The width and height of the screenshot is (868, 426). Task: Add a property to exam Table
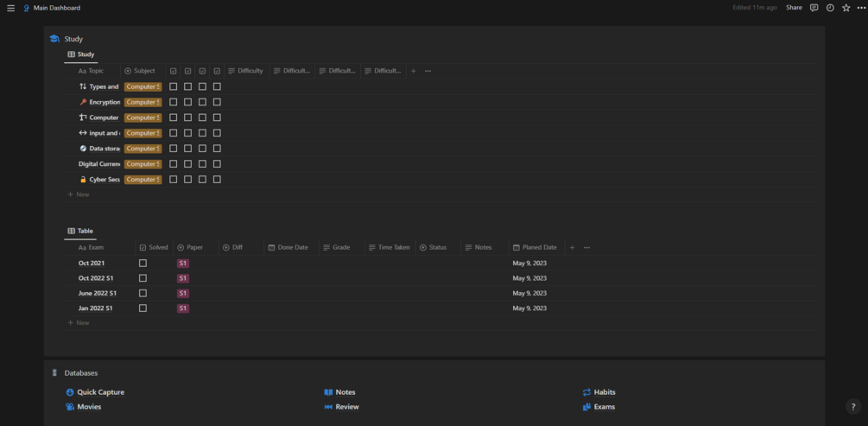point(572,248)
